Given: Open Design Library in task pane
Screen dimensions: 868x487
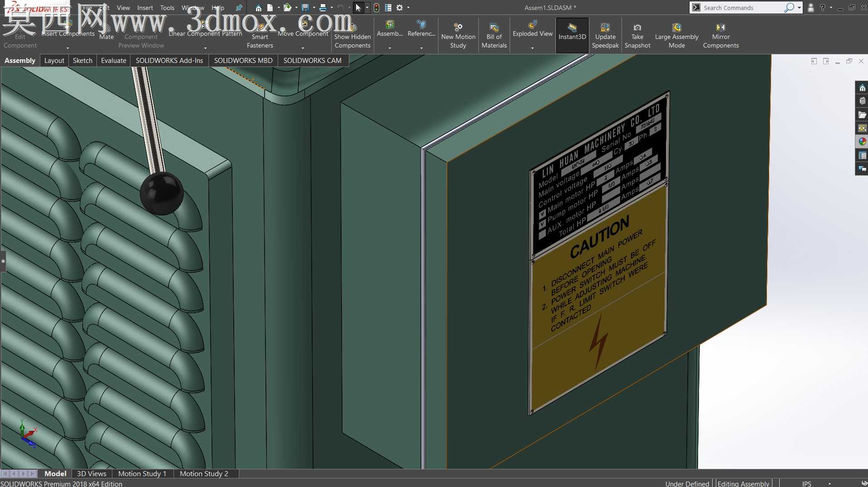Looking at the screenshot, I should (862, 101).
